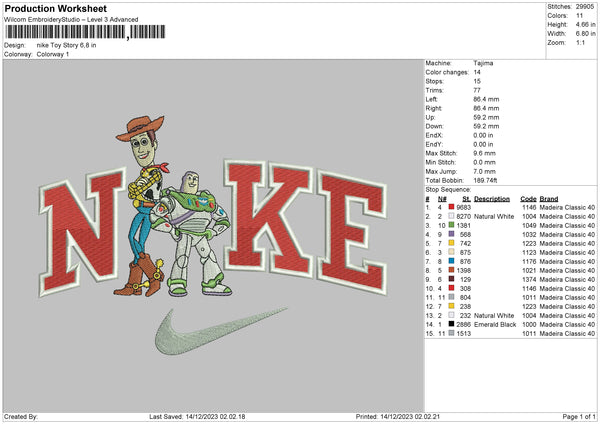Click the Width value '6.80 in'
The height and width of the screenshot is (424, 600).
click(585, 34)
